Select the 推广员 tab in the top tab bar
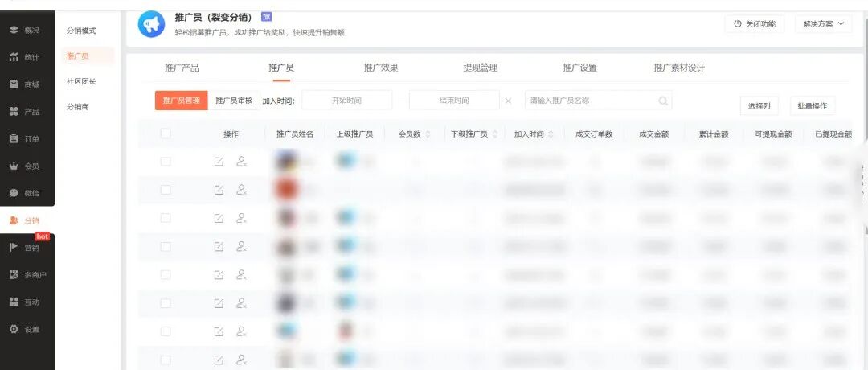Screen dimensions: 868x370 pyautogui.click(x=281, y=68)
